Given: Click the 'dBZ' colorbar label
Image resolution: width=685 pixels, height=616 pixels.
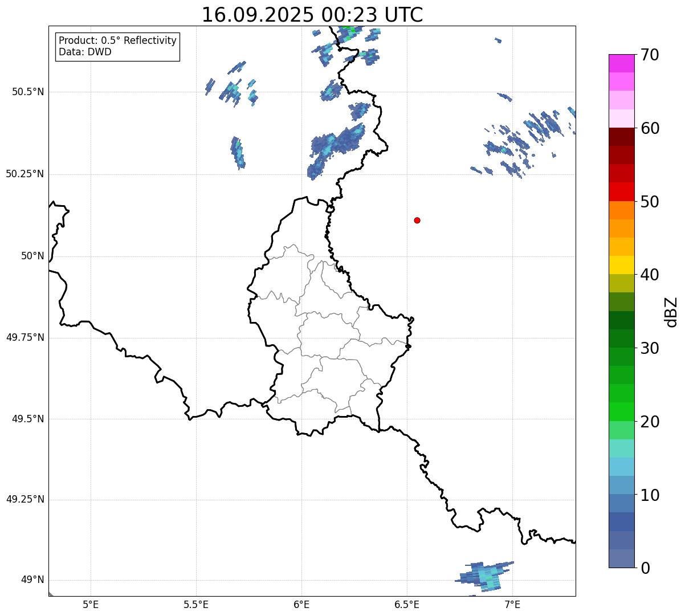Looking at the screenshot, I should [x=671, y=311].
